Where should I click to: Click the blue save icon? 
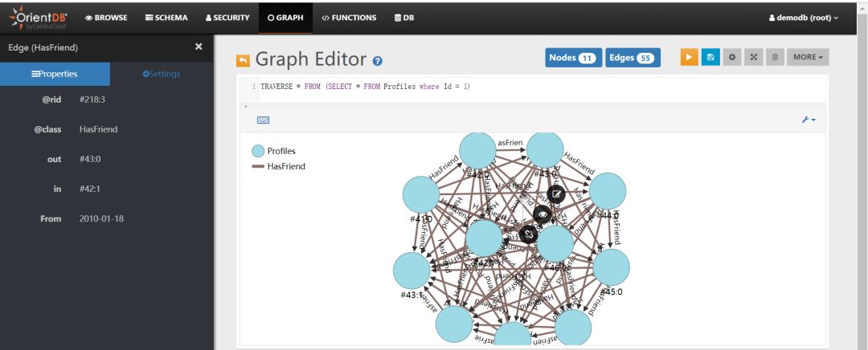pos(709,58)
